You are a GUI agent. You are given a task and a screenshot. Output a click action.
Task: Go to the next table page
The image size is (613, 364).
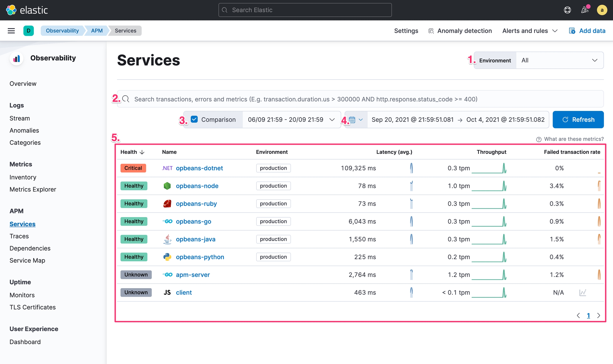click(x=599, y=316)
